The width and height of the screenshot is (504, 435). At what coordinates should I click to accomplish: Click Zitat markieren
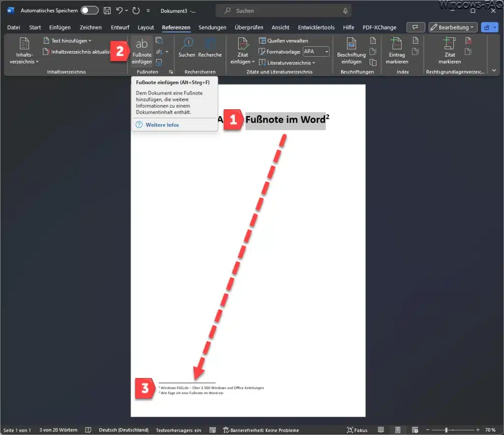point(450,51)
